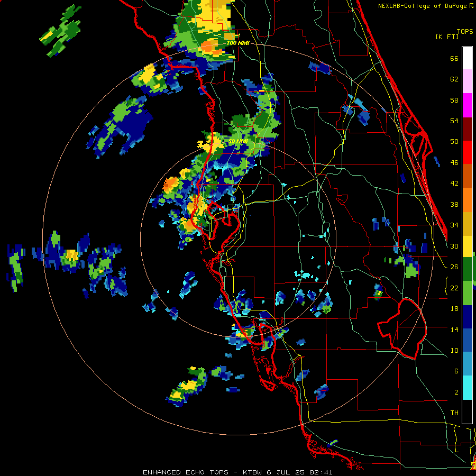Image resolution: width=476 pixels, height=476 pixels.
Task: Select the yellow 30 kft legend swatch
Action: click(467, 246)
